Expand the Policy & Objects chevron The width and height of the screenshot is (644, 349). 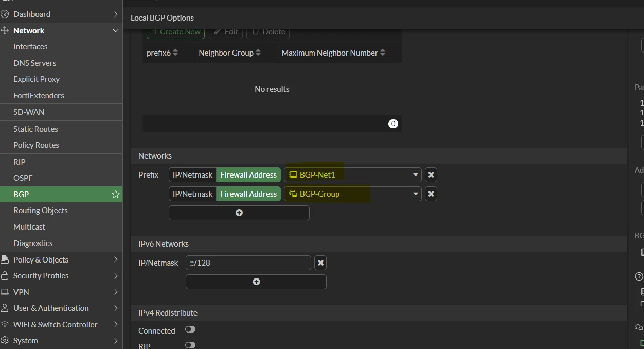116,259
